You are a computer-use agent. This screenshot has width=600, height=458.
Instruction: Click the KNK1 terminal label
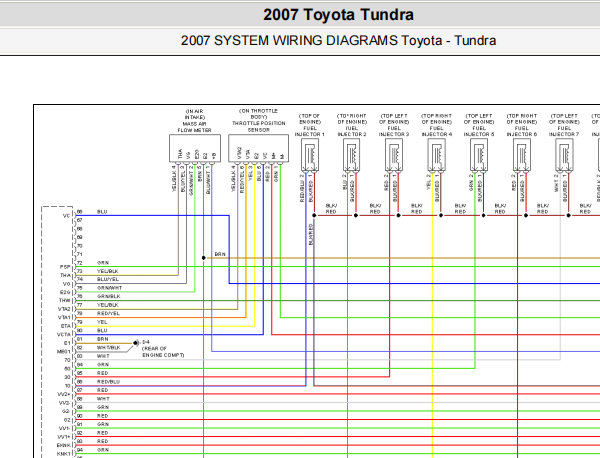click(64, 454)
